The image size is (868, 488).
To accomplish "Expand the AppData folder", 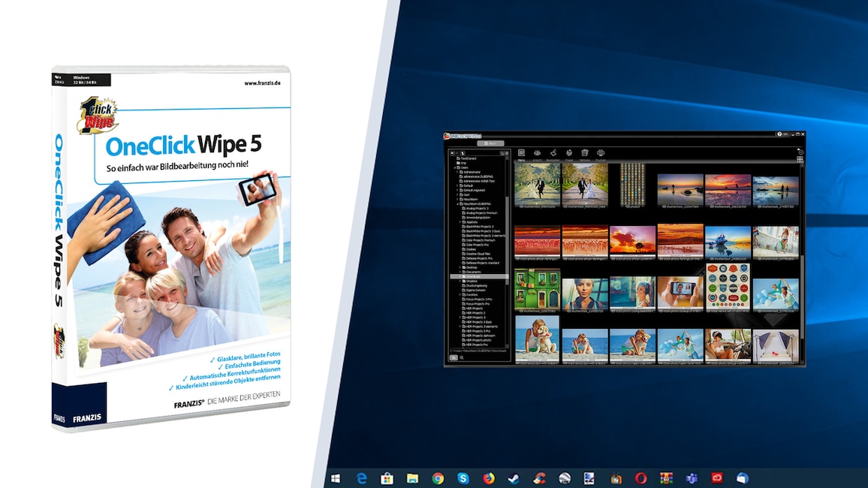I will click(x=460, y=222).
